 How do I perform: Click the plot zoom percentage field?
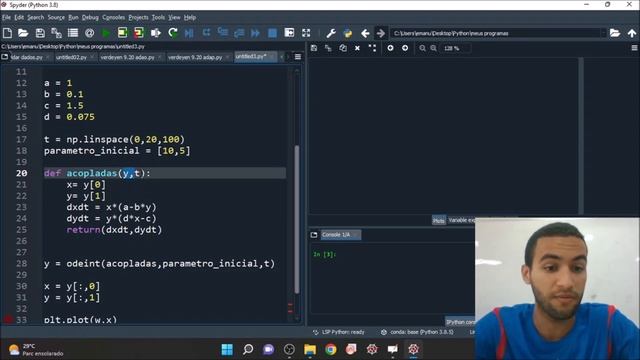point(456,48)
